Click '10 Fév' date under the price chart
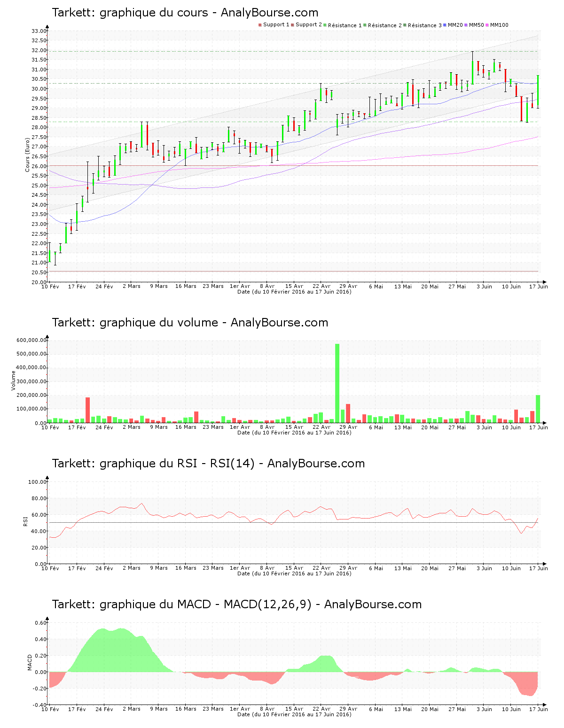Image resolution: width=564 pixels, height=728 pixels. pos(50,286)
